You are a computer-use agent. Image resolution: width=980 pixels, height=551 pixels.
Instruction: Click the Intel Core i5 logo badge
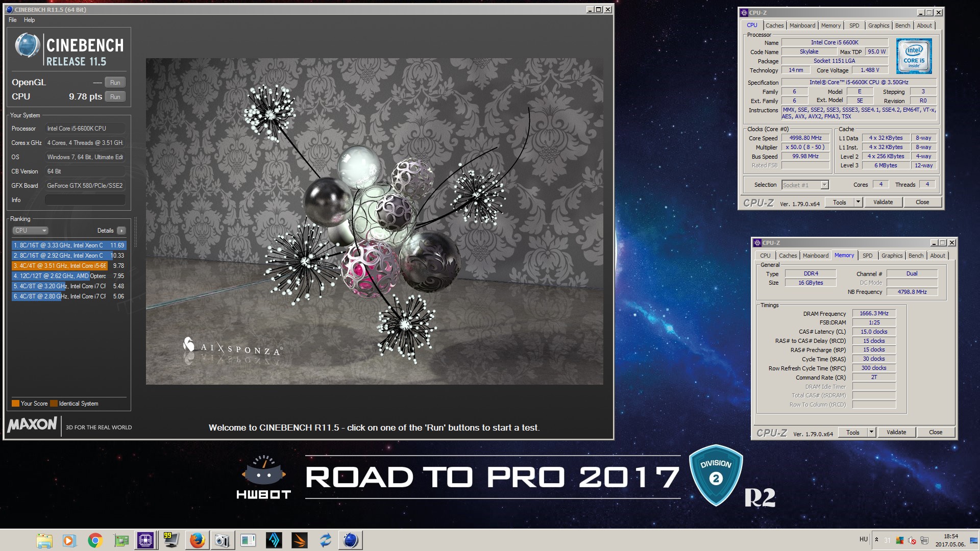coord(914,56)
